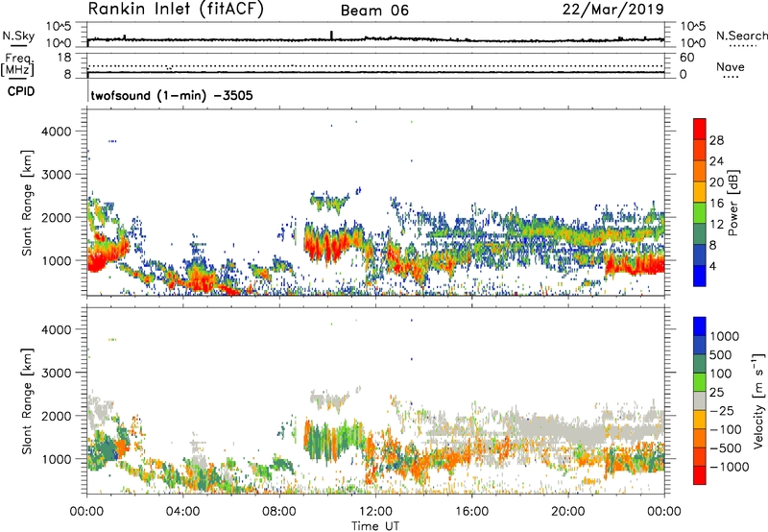Screen dimensions: 768x532
Task: Click the "2000" range tick of the velocity panel
Action: pos(56,416)
